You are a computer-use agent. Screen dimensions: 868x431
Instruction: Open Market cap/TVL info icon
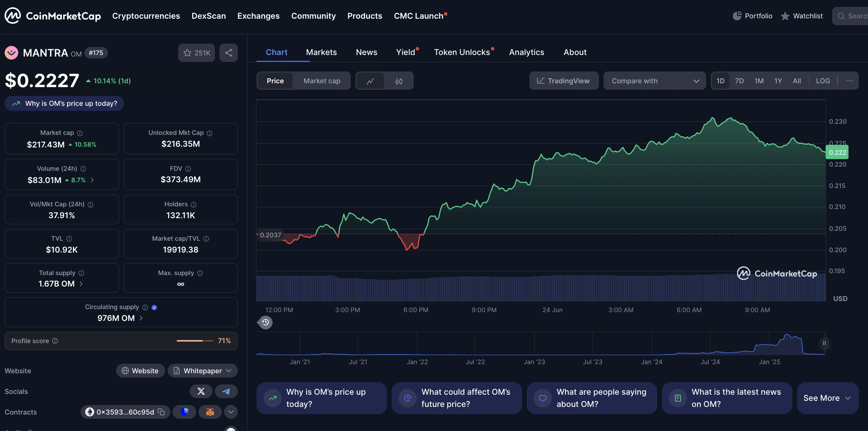click(206, 239)
